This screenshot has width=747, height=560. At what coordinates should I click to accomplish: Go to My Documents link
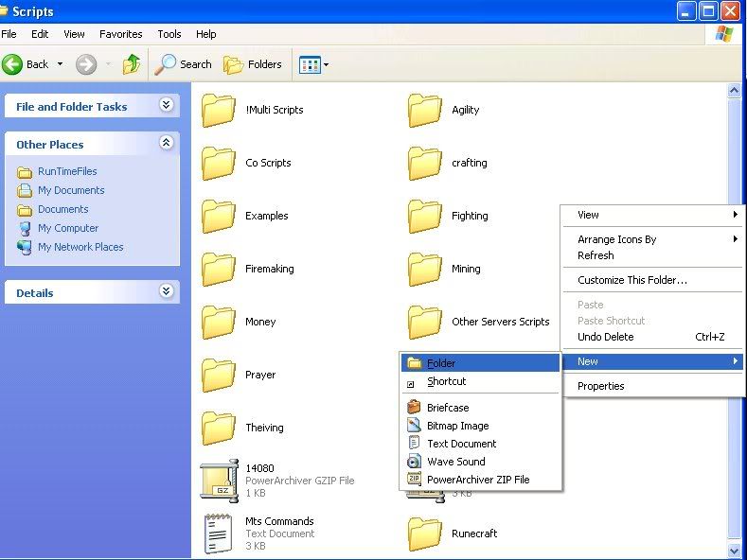[x=71, y=190]
